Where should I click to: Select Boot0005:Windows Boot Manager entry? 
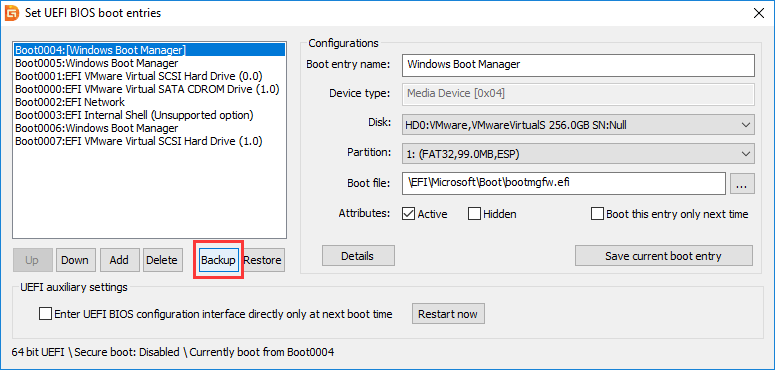[x=149, y=63]
